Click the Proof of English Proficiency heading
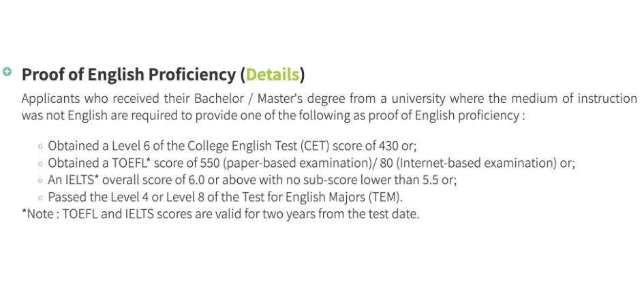Viewport: 644px width, 291px height. click(129, 74)
